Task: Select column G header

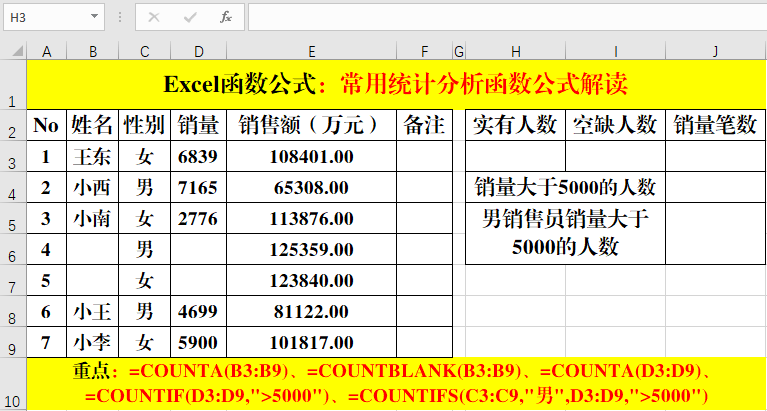Action: (x=459, y=51)
